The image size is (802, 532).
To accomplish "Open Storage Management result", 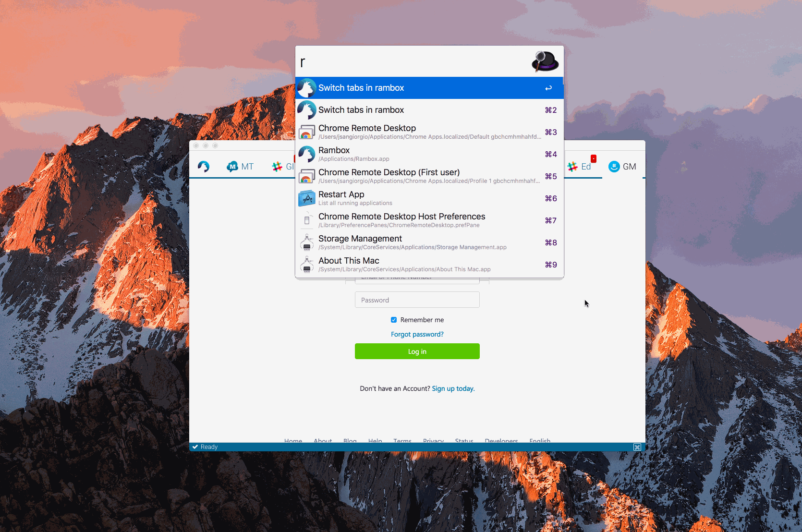I will tap(429, 242).
